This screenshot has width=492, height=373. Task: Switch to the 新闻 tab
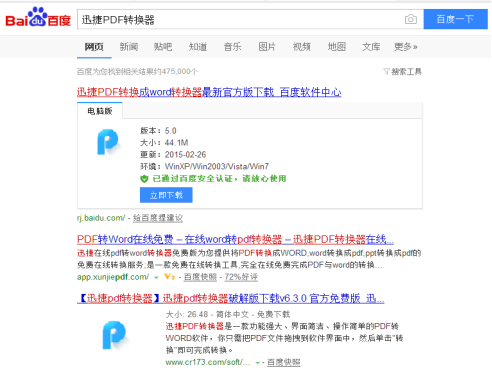click(129, 47)
